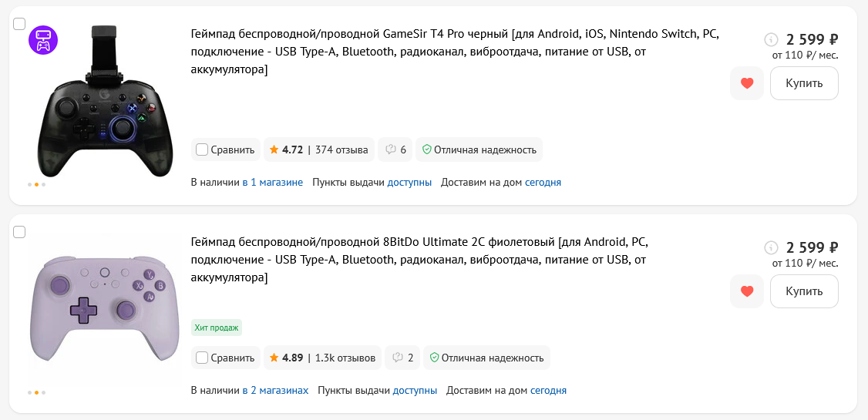The image size is (868, 420).
Task: Click purple gamepad badge on GameSir image
Action: 42,40
